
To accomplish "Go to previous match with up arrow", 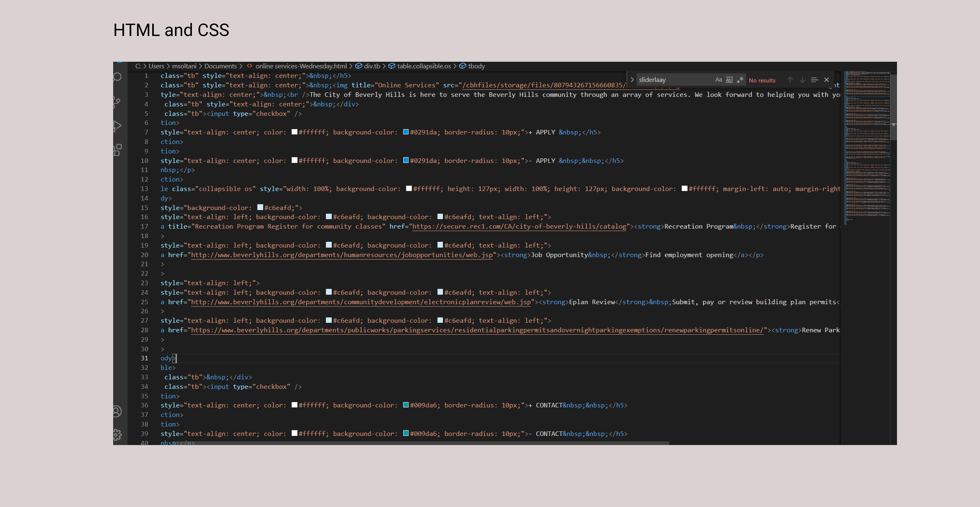I will coord(790,80).
